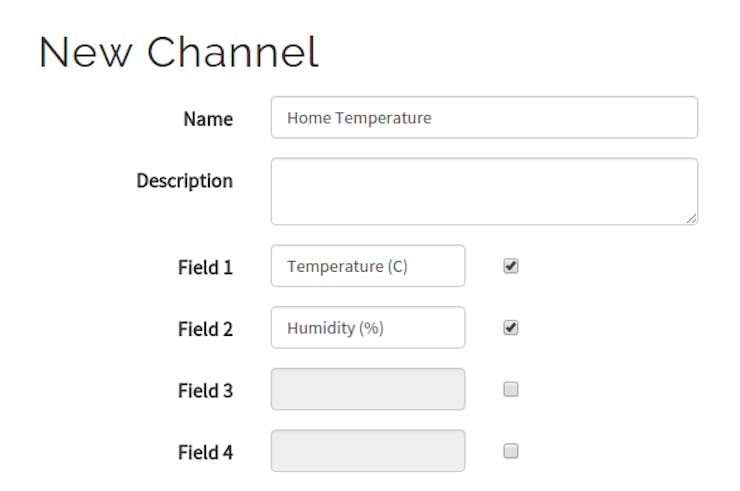The image size is (740, 491).
Task: Click the 'Field 1' label
Action: pyautogui.click(x=205, y=267)
